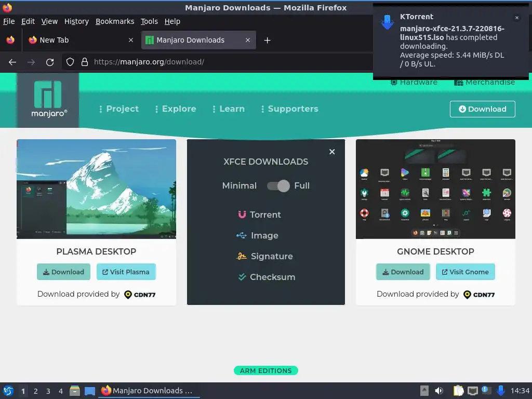Click the Firefox View icon in tab bar
Viewport: 532px width, 399px height.
10,40
